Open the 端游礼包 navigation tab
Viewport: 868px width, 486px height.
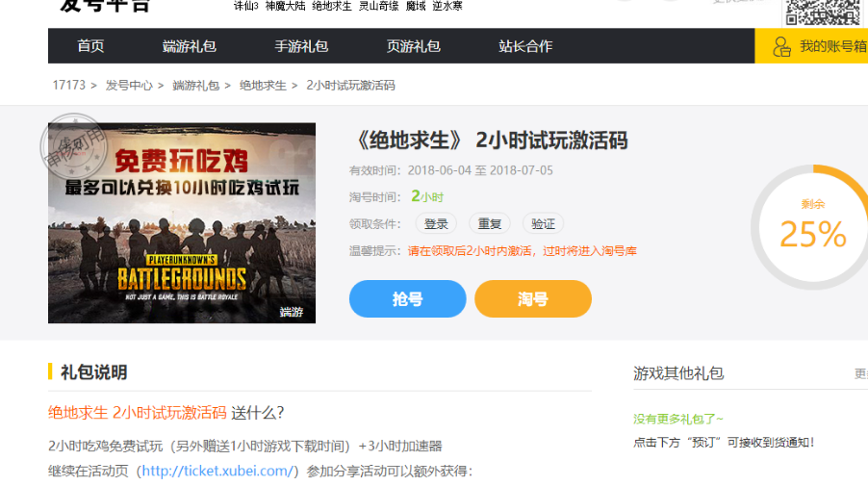189,46
